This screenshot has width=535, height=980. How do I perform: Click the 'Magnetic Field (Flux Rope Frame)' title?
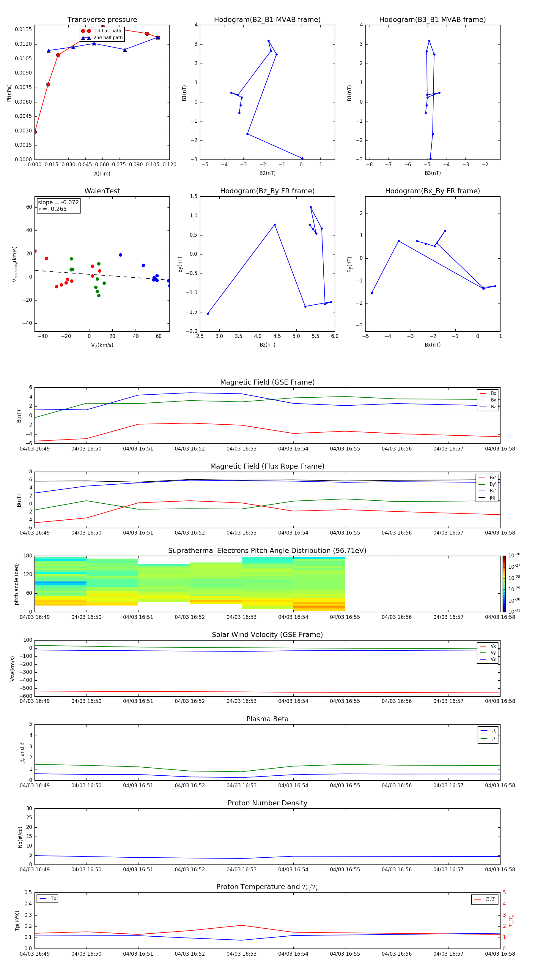pos(267,467)
